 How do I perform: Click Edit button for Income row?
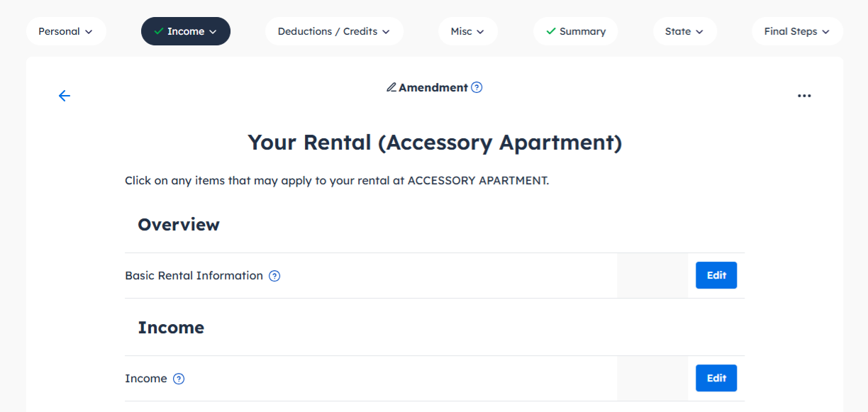click(716, 378)
